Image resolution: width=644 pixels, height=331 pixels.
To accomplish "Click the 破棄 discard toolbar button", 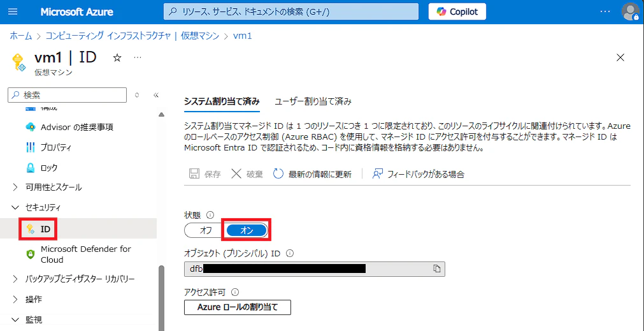I will point(247,174).
